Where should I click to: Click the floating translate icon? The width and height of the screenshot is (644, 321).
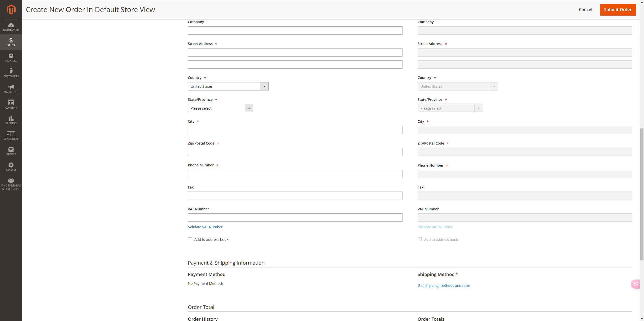click(x=636, y=284)
